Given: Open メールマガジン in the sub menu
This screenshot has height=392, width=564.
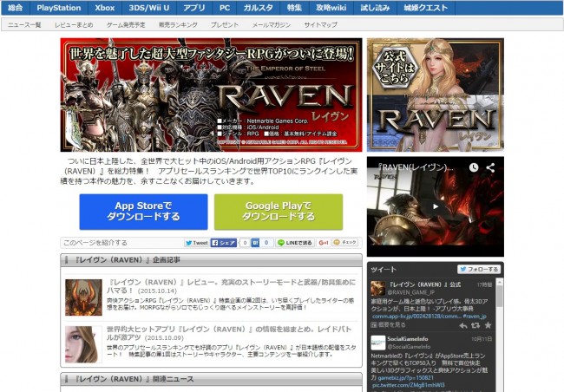Looking at the screenshot, I should [272, 25].
